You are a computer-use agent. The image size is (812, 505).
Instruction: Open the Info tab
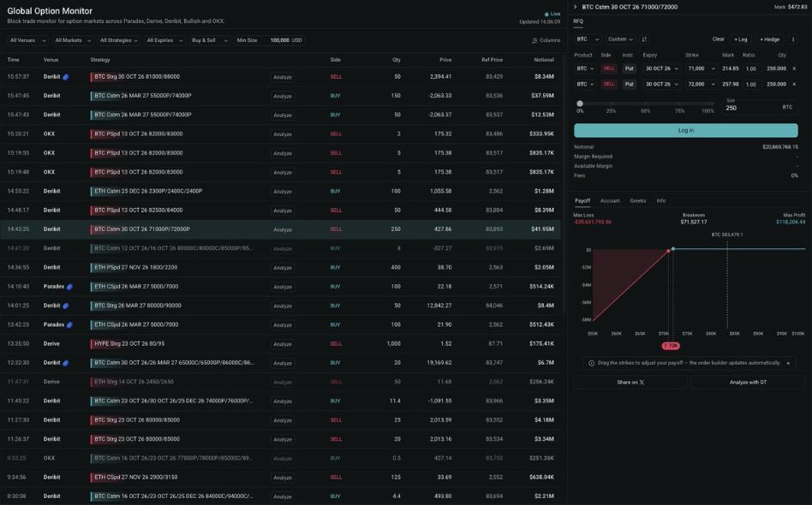(x=660, y=201)
